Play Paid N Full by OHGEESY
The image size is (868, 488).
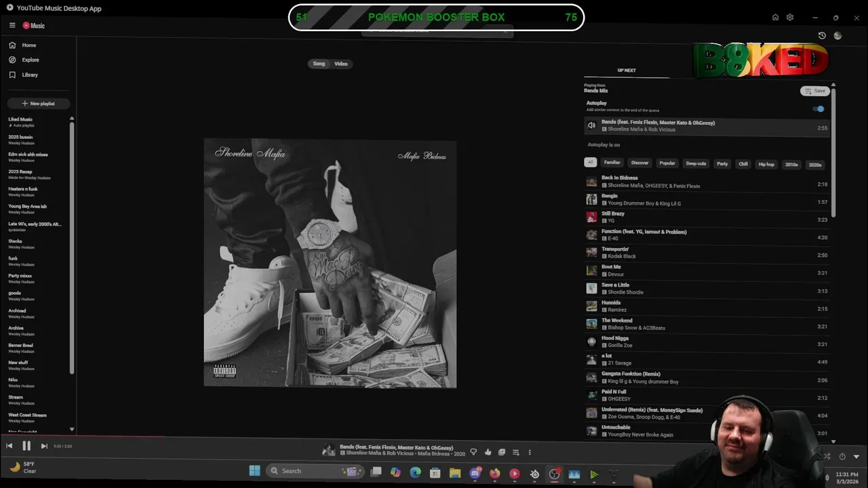[706, 395]
